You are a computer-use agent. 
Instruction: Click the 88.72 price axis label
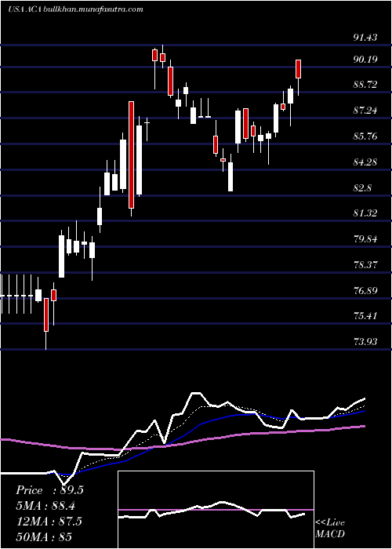pos(365,85)
